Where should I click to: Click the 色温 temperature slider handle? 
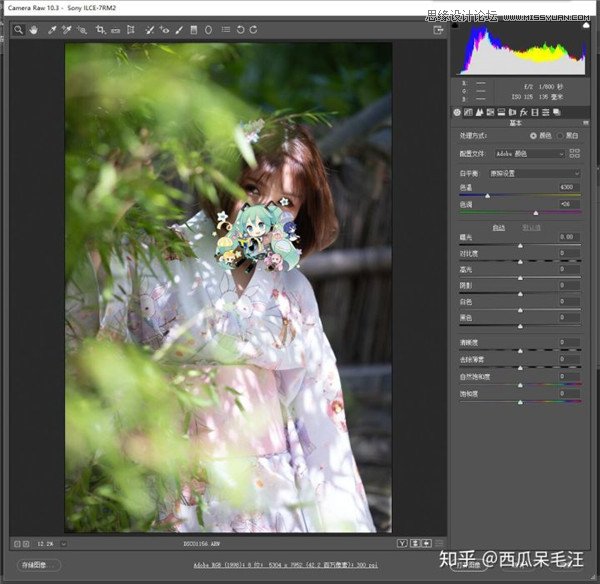click(487, 195)
